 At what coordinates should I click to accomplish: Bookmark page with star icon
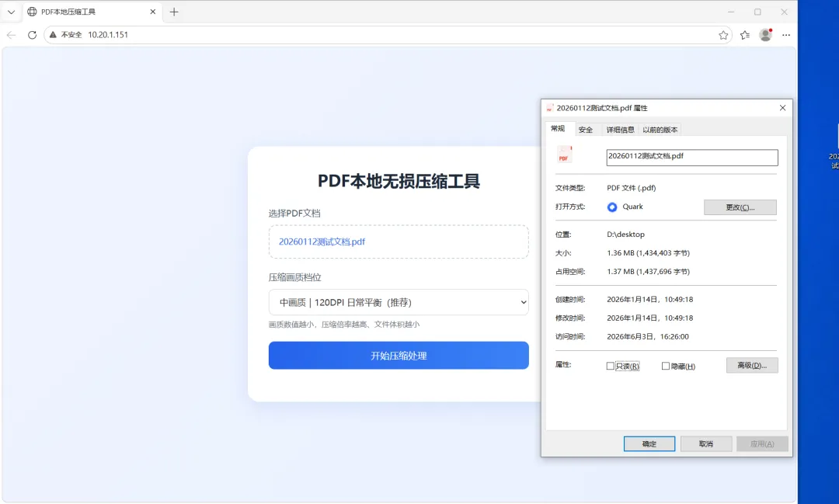point(723,35)
